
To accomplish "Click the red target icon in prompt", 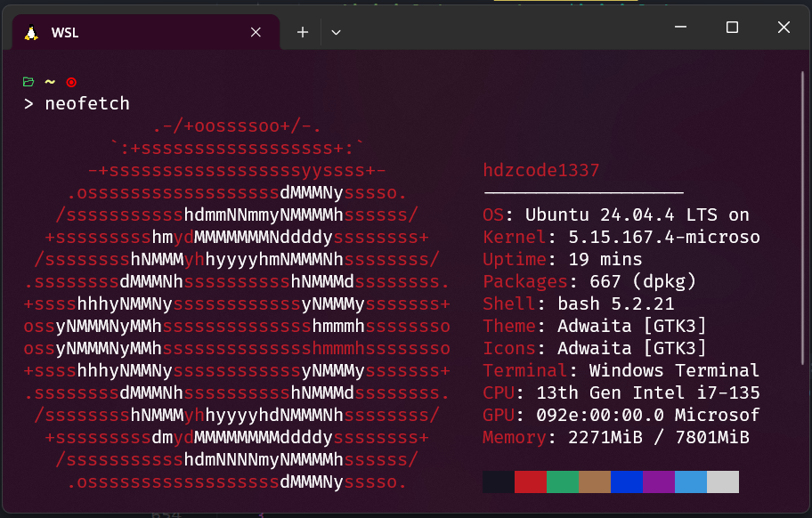I will click(x=71, y=82).
